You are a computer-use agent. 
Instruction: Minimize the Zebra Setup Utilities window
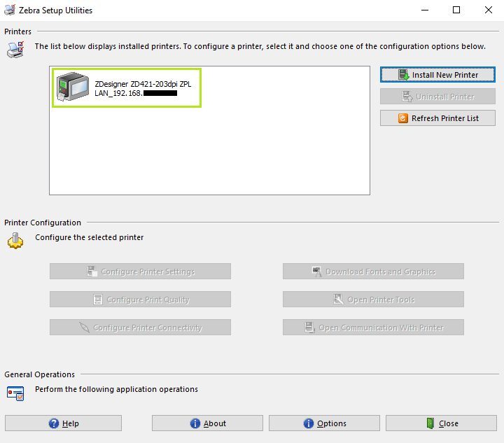pos(425,10)
